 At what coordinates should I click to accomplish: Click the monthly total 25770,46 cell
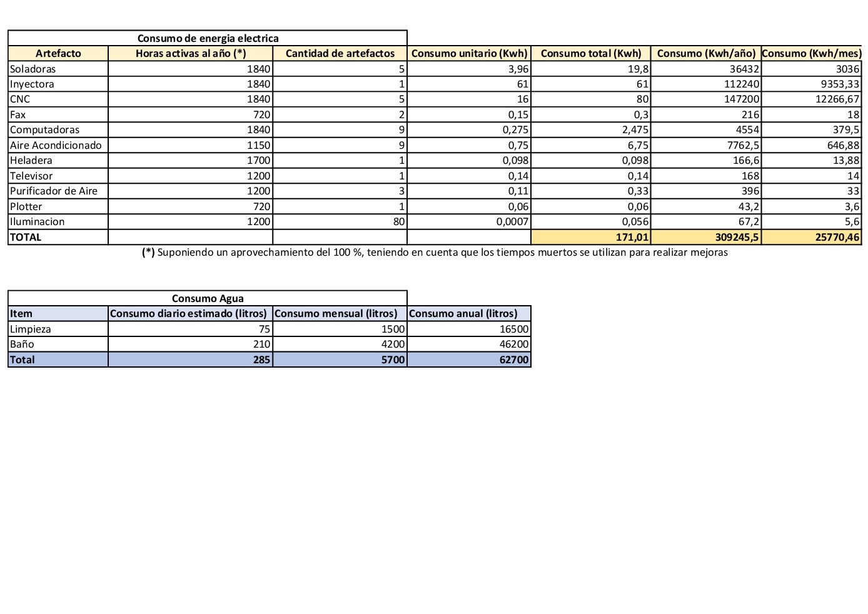tap(812, 237)
